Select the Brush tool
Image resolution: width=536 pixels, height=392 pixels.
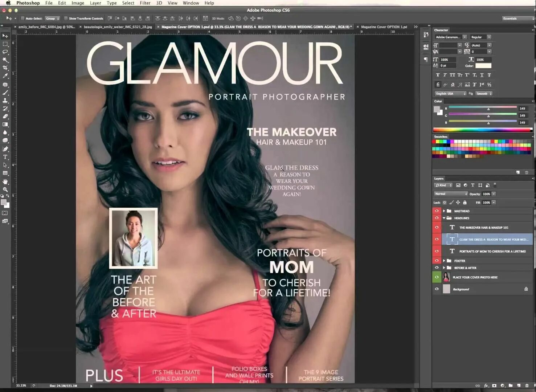5,93
